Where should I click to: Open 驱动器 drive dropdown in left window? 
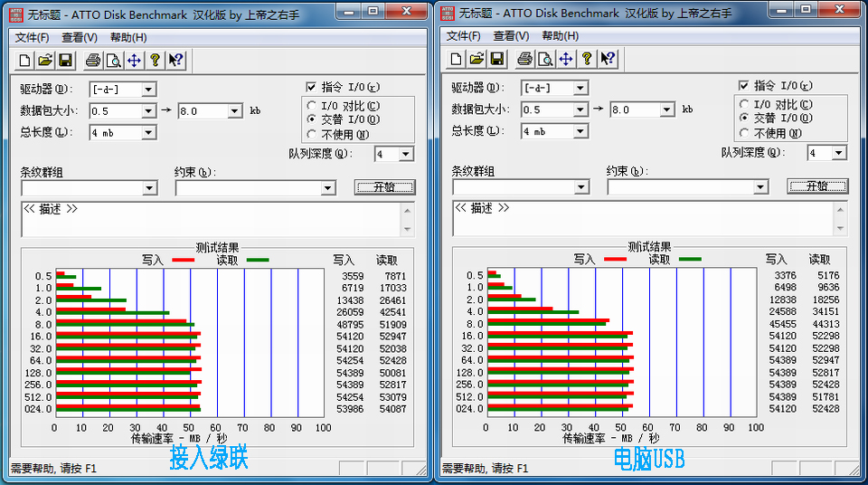pyautogui.click(x=148, y=90)
